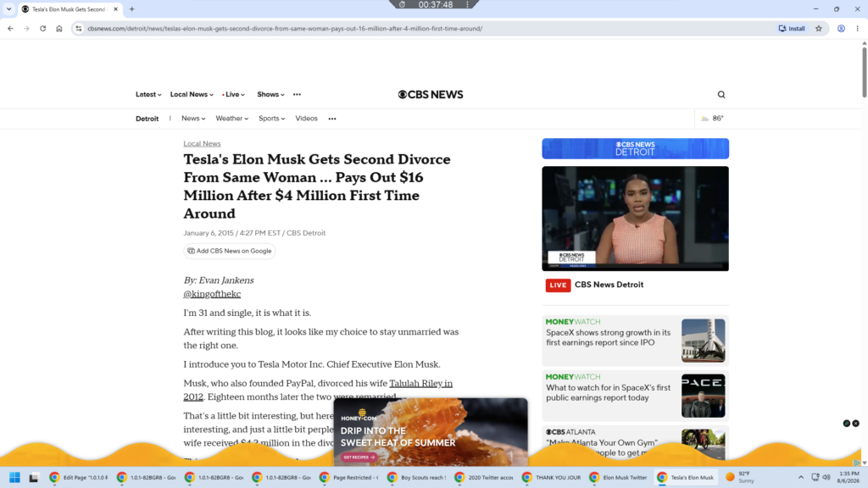Open the @kingofthekc Twitter link
The image size is (868, 488).
click(x=212, y=294)
